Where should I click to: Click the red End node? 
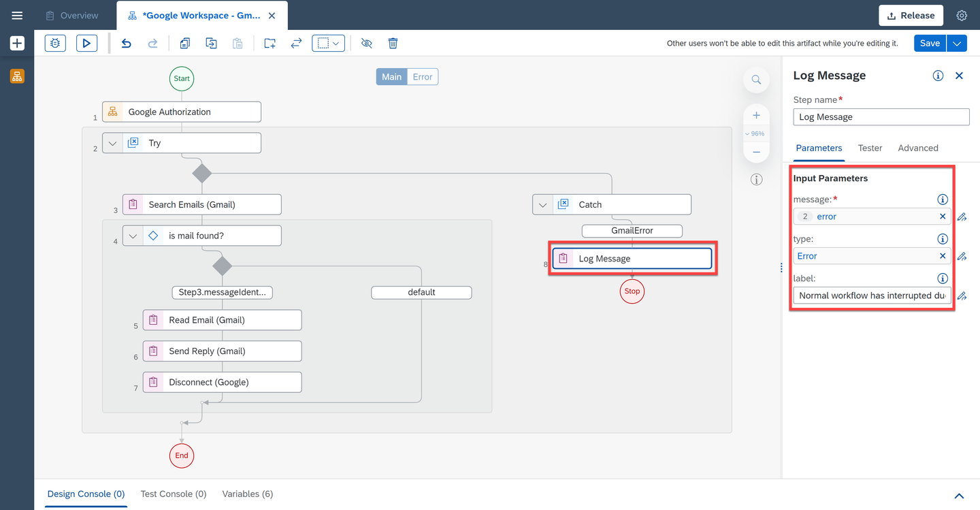182,456
